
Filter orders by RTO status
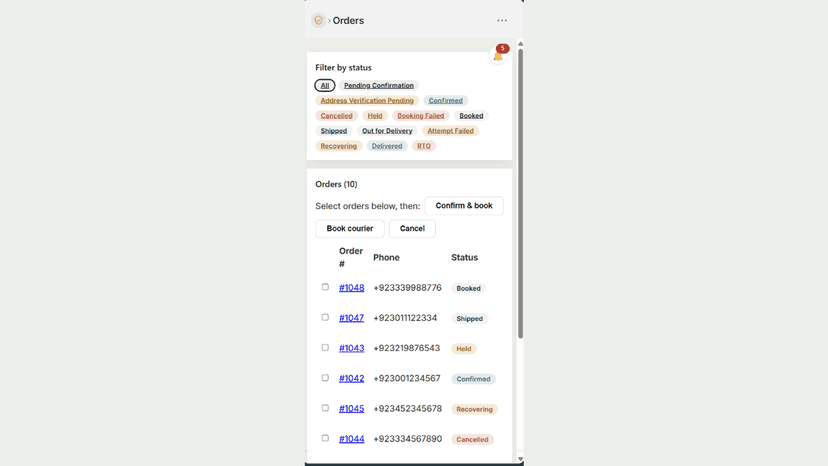(424, 146)
